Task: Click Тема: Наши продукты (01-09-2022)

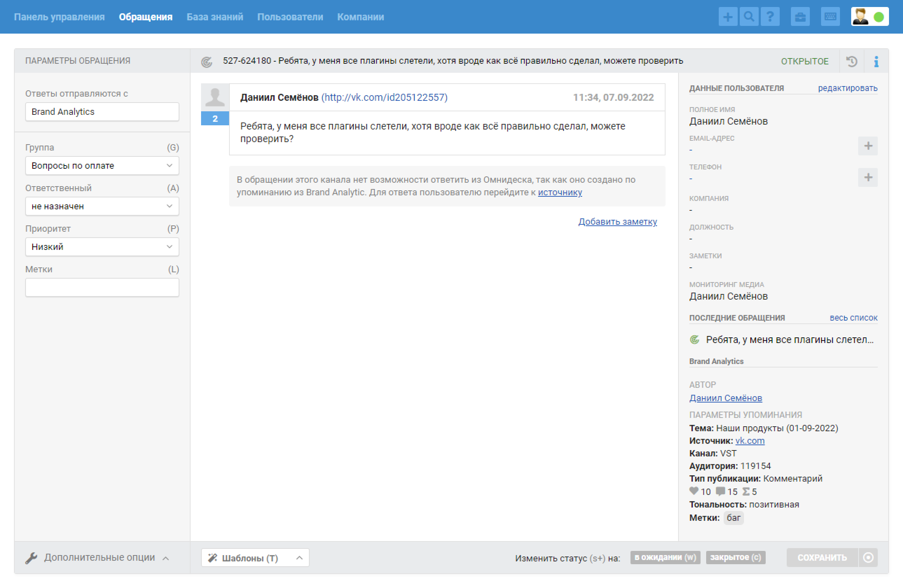Action: (763, 428)
